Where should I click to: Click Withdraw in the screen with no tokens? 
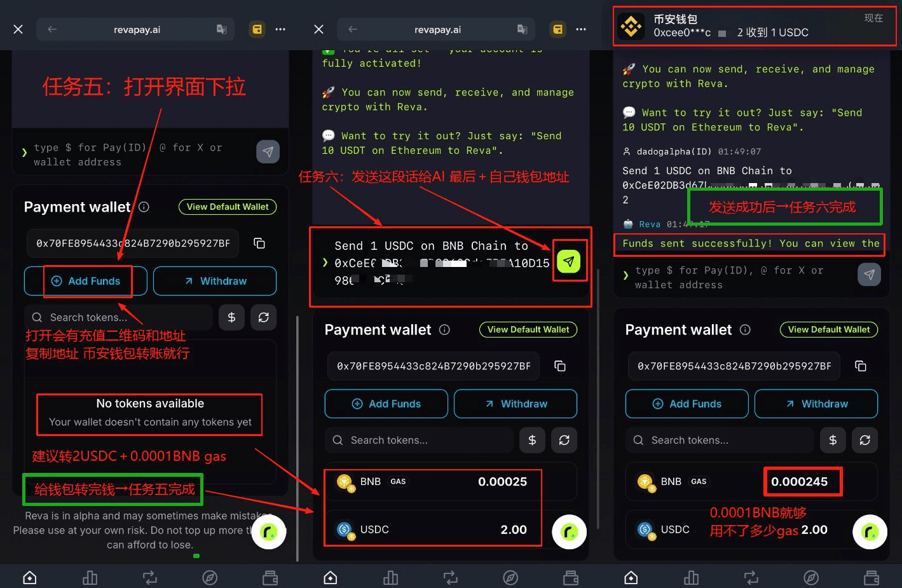tap(215, 281)
